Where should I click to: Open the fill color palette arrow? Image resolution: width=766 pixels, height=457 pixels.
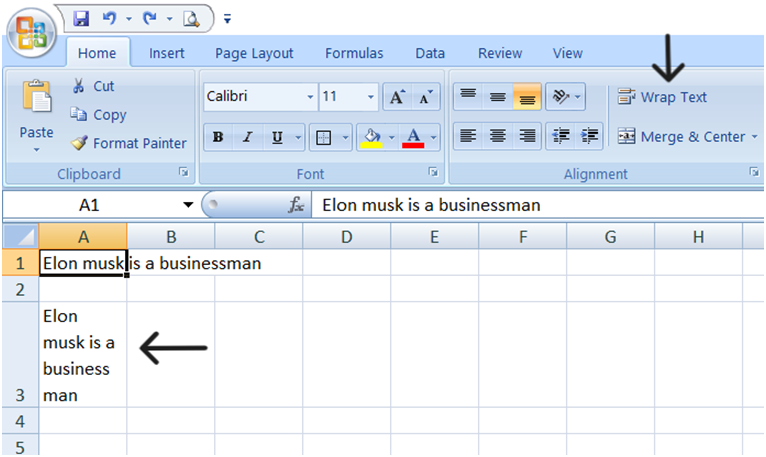(x=391, y=137)
